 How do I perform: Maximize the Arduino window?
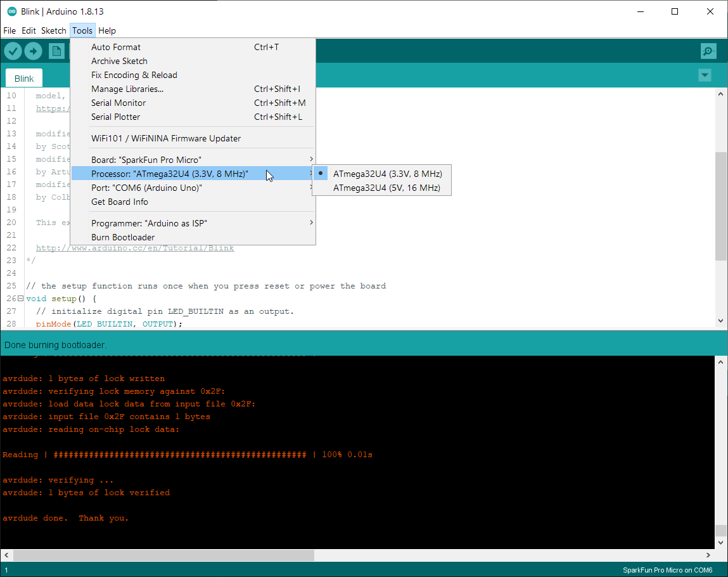point(675,11)
